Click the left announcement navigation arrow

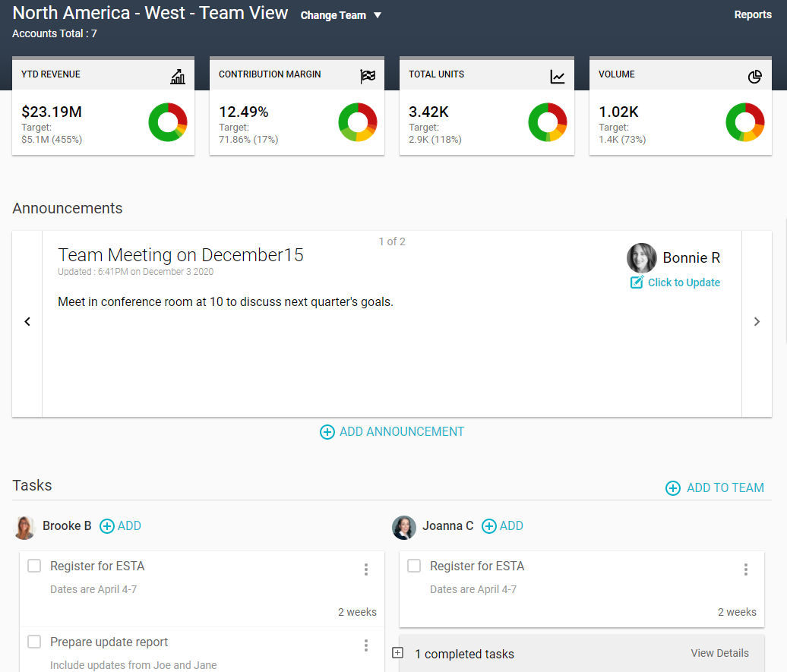click(27, 321)
